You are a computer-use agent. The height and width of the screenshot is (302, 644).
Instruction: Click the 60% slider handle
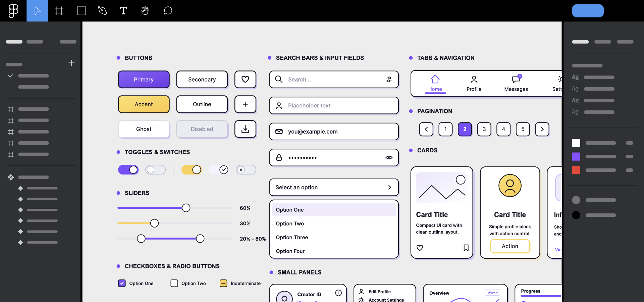(x=186, y=208)
